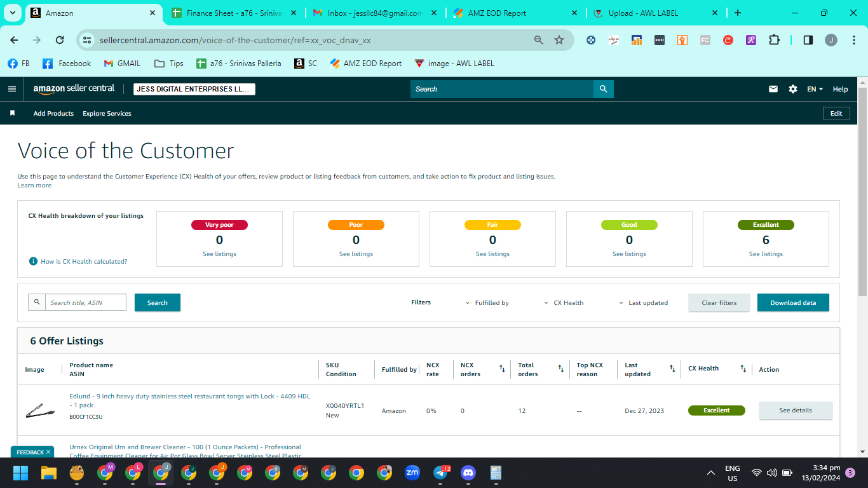Click the Edit button in the navigation bar

tap(836, 113)
